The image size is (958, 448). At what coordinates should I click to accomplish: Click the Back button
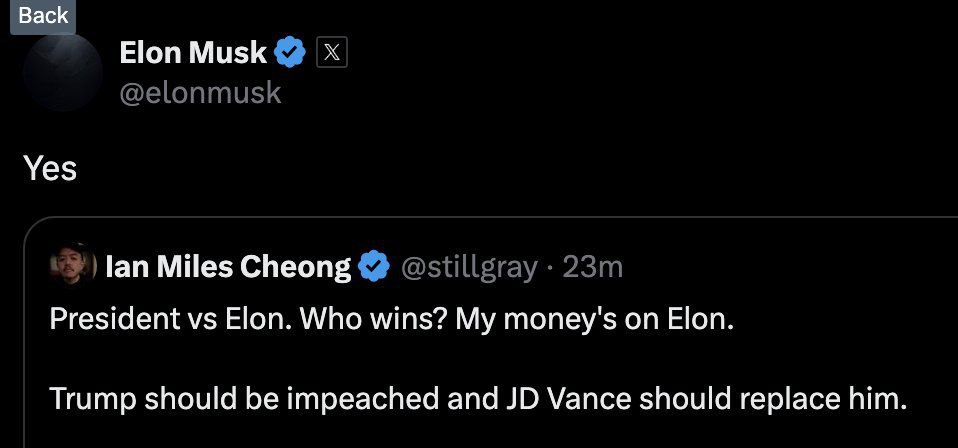pyautogui.click(x=43, y=15)
